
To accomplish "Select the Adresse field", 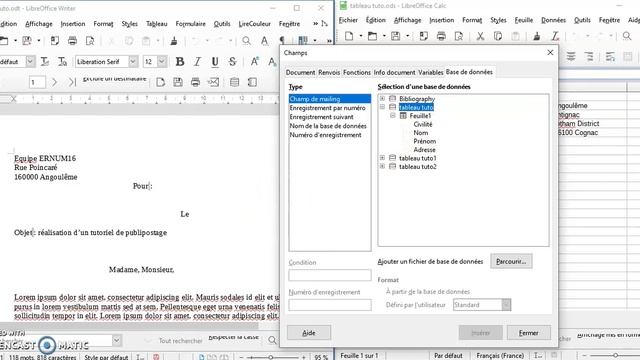I will click(424, 149).
